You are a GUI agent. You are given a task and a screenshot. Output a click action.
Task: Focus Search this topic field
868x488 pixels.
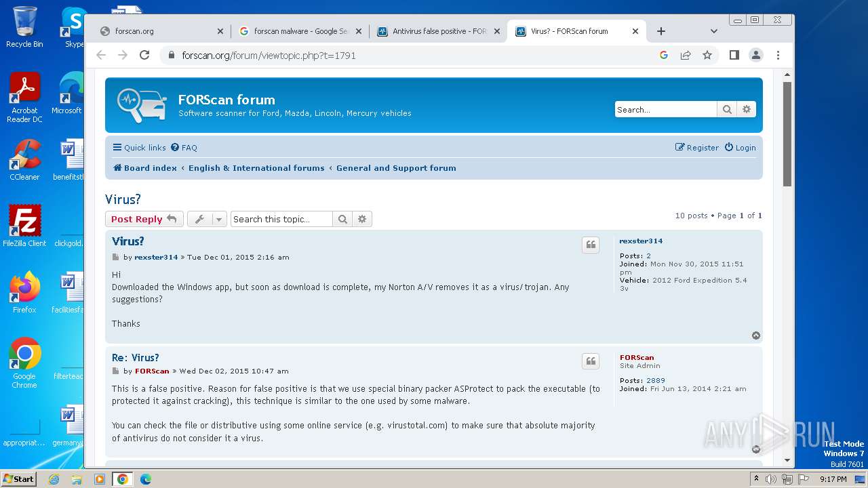(281, 219)
